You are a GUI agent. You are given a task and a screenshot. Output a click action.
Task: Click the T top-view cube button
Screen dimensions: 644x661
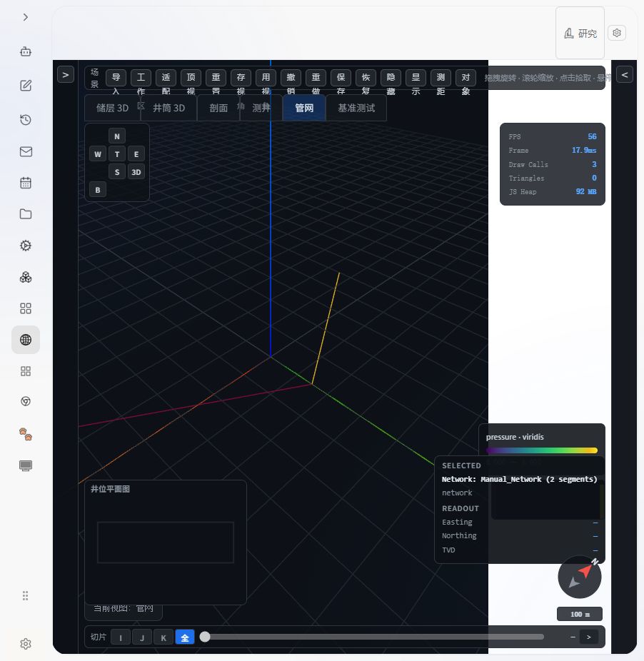pyautogui.click(x=117, y=154)
